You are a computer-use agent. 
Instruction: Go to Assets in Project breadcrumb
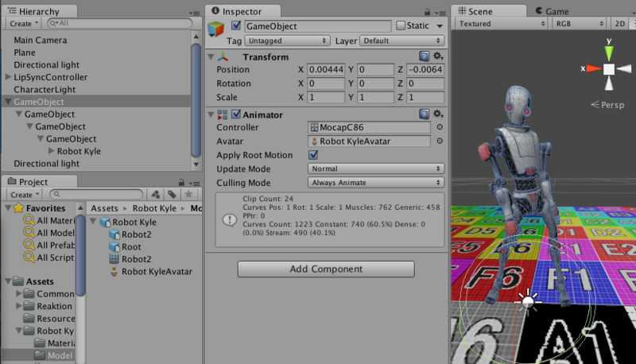[104, 208]
